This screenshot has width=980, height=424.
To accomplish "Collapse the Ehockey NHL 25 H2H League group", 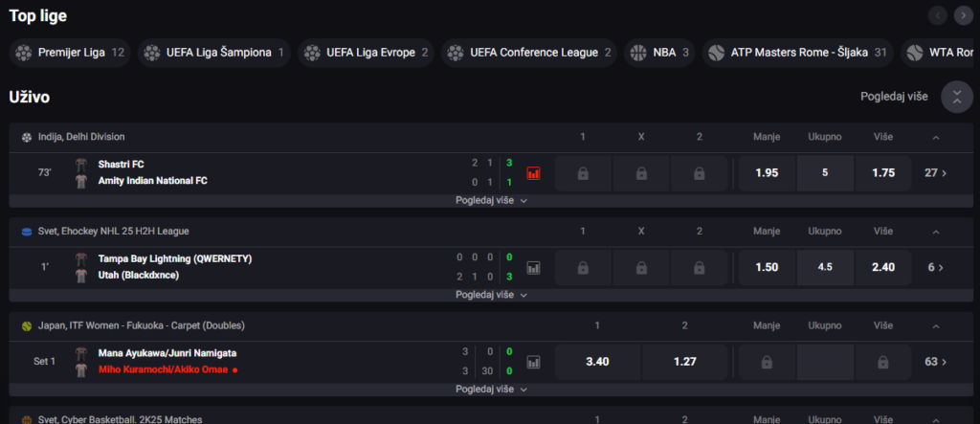I will tap(936, 232).
